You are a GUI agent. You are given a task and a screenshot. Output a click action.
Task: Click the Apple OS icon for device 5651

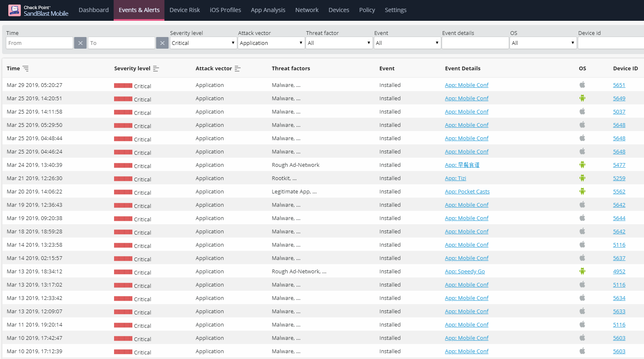pos(582,85)
